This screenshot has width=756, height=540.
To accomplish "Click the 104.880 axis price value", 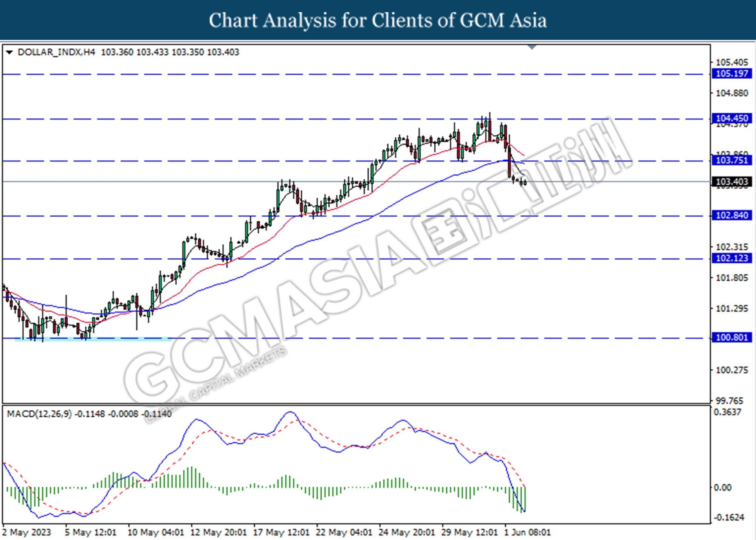I will [x=732, y=93].
